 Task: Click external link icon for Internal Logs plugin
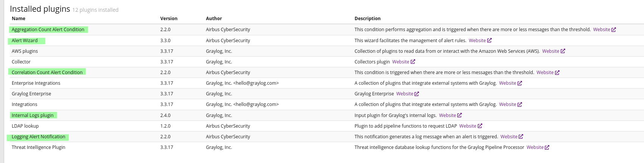(460, 115)
